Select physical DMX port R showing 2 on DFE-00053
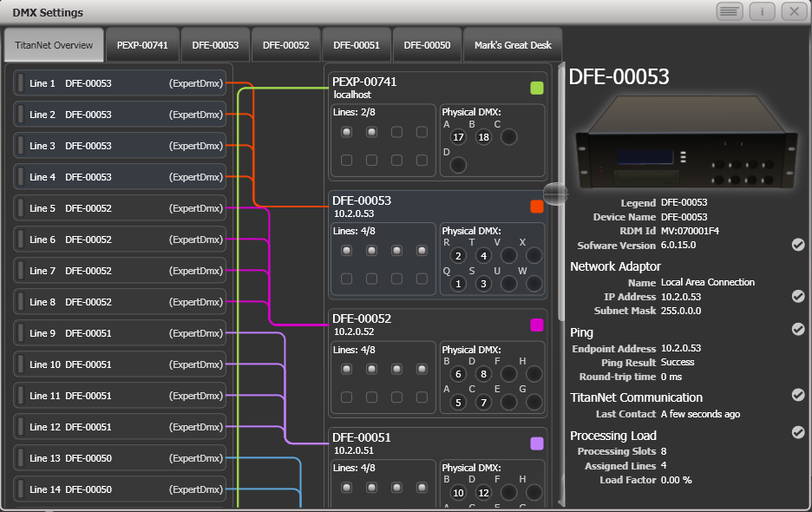The height and width of the screenshot is (512, 812). [x=457, y=256]
